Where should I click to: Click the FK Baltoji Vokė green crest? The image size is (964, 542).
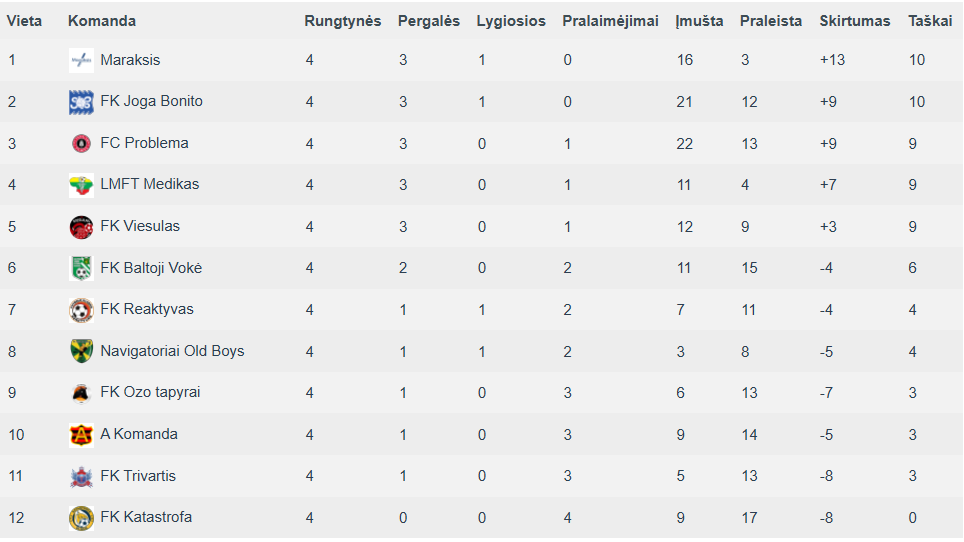81,269
